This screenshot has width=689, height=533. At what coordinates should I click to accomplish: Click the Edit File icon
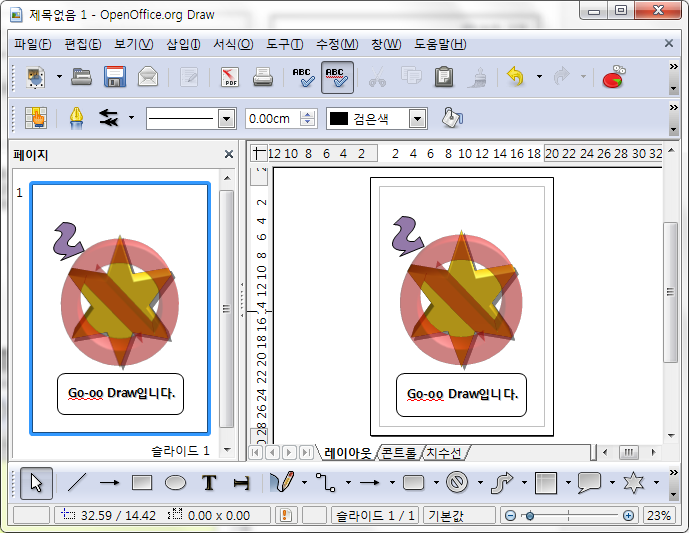pos(189,77)
